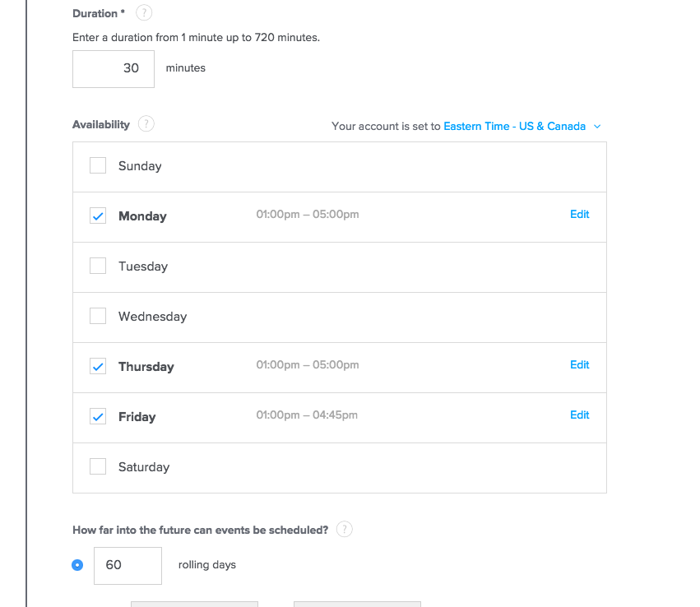
Task: Open help icon beside scheduling future question
Action: pos(345,530)
